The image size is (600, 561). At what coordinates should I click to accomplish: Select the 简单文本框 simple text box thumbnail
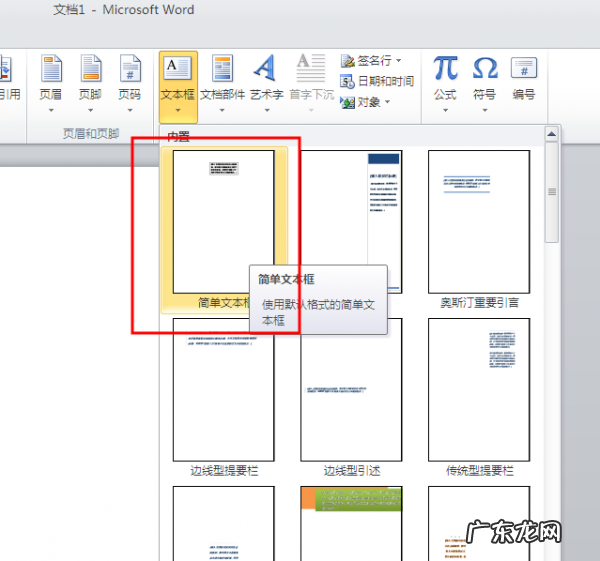click(223, 222)
